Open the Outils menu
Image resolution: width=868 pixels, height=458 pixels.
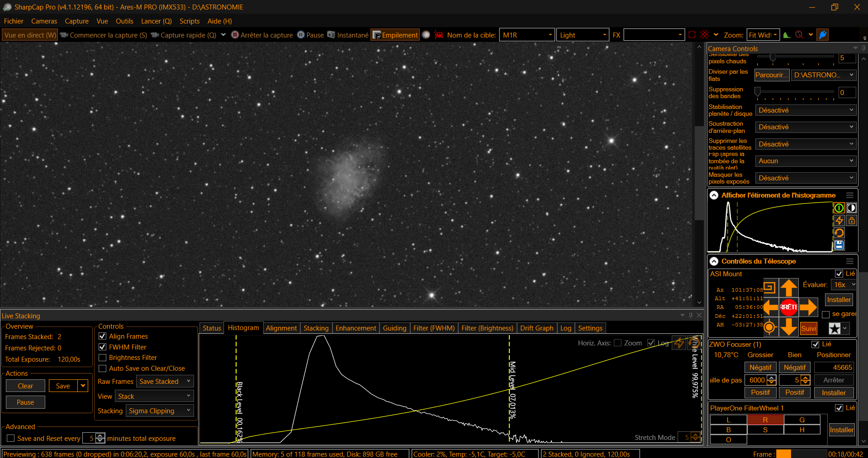(124, 21)
